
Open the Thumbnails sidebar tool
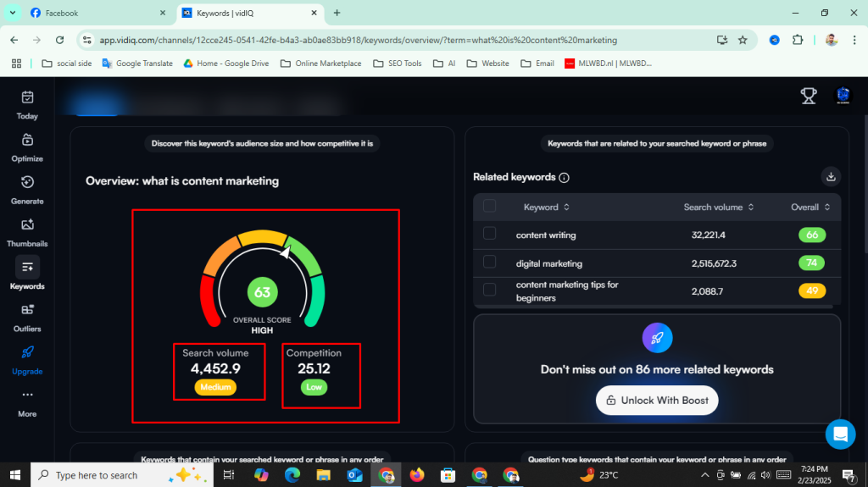[27, 233]
